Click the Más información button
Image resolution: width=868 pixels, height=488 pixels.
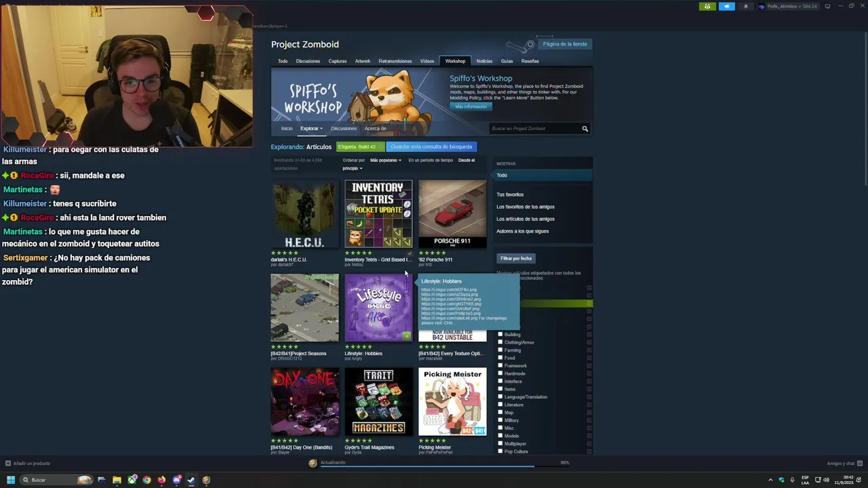(x=471, y=106)
